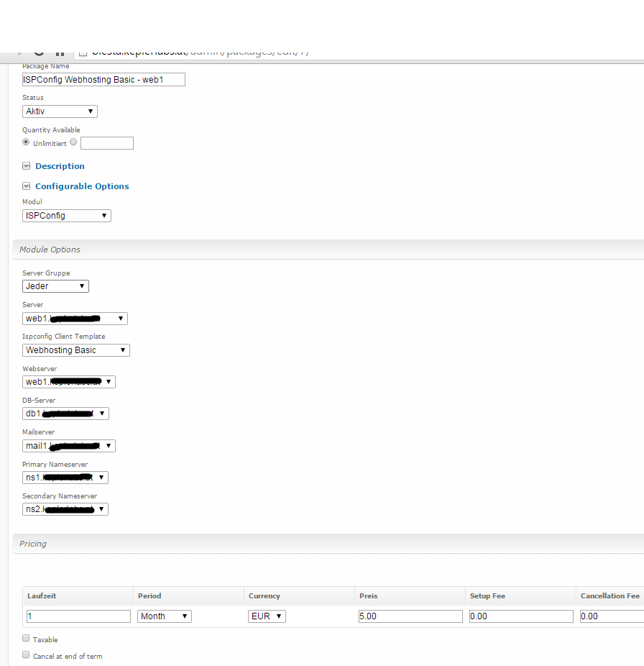Open the Server dropdown showing web1
Screen dimensions: 644x666
75,319
